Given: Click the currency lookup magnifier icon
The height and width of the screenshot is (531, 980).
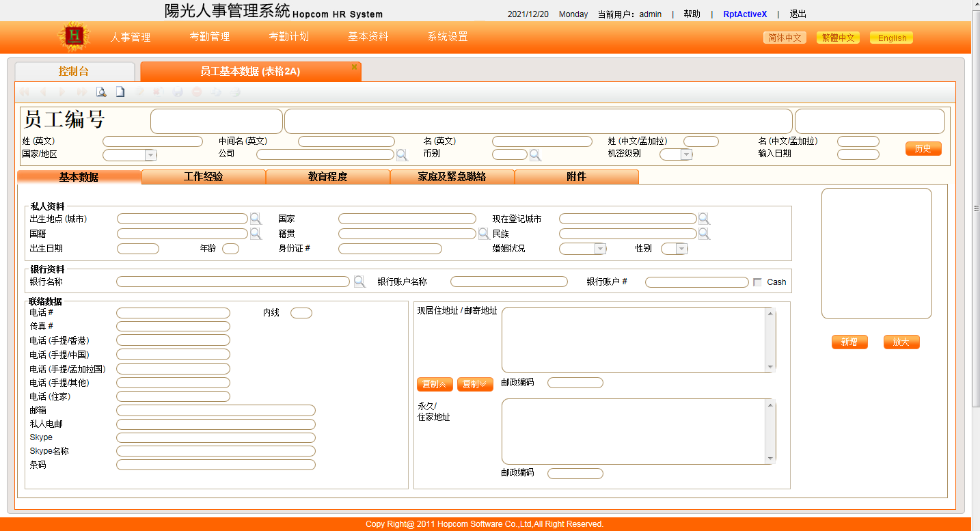Looking at the screenshot, I should 535,154.
